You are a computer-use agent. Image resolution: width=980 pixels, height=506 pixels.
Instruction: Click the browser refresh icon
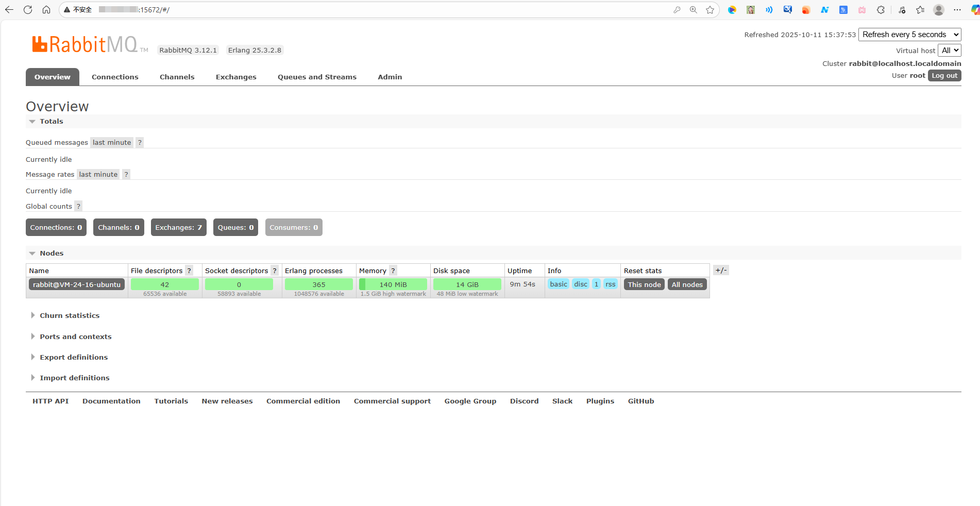coord(28,10)
